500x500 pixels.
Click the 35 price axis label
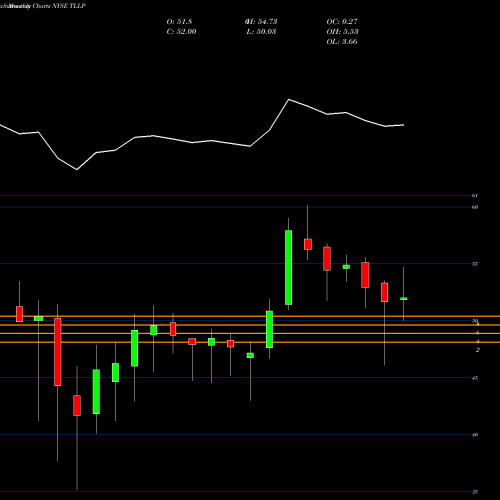(x=475, y=492)
